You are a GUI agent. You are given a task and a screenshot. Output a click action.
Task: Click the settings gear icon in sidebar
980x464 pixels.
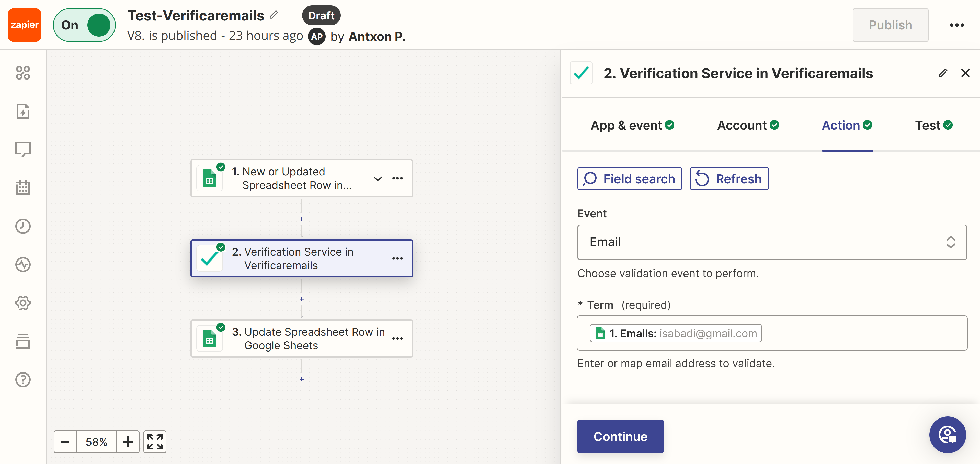(22, 303)
